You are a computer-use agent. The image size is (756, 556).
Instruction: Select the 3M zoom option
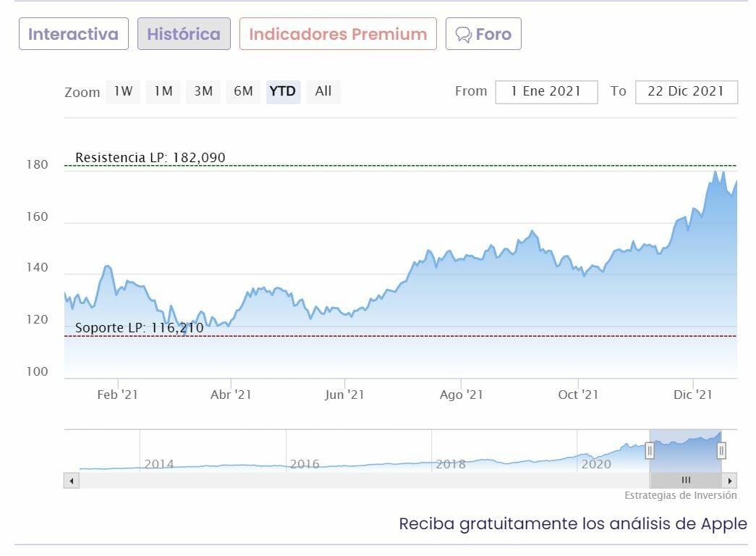203,91
